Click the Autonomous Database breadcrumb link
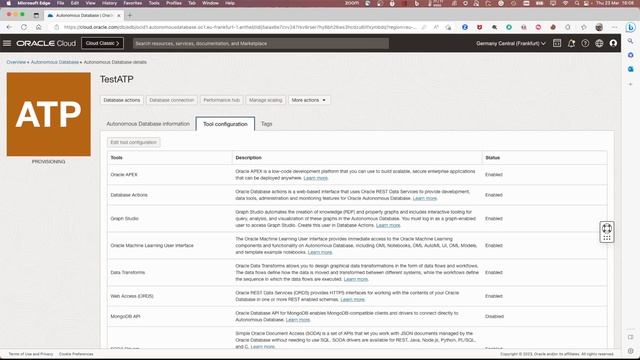Screen dimensions: 640x360 coord(55,62)
